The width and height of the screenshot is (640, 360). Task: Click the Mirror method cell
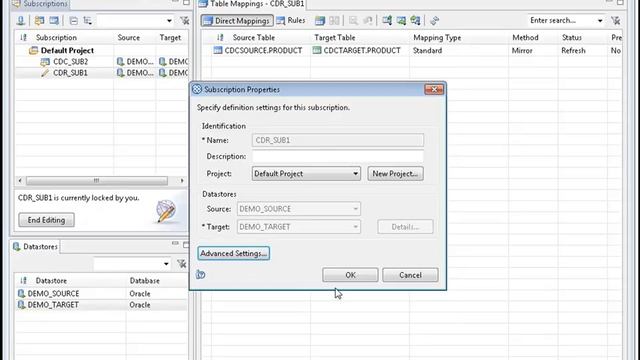click(x=522, y=51)
